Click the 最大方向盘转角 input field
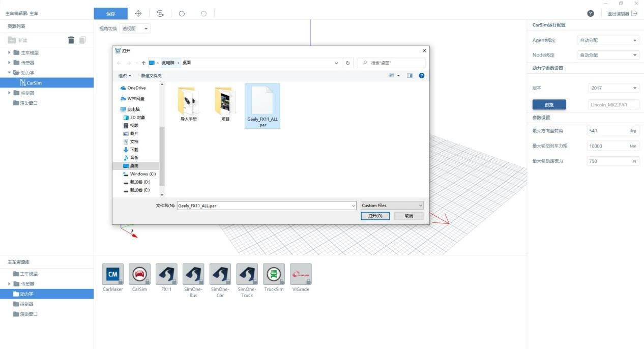This screenshot has height=349, width=644. click(x=607, y=131)
